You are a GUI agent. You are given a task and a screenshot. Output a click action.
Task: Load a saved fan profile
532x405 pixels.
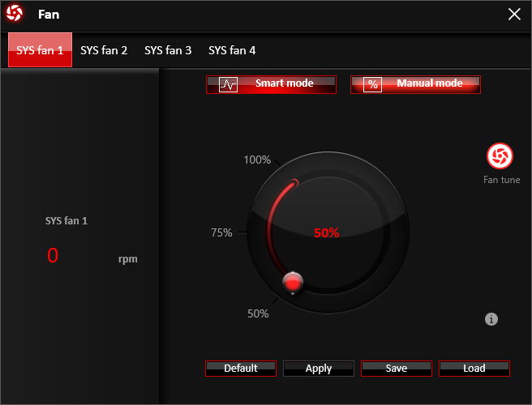474,369
